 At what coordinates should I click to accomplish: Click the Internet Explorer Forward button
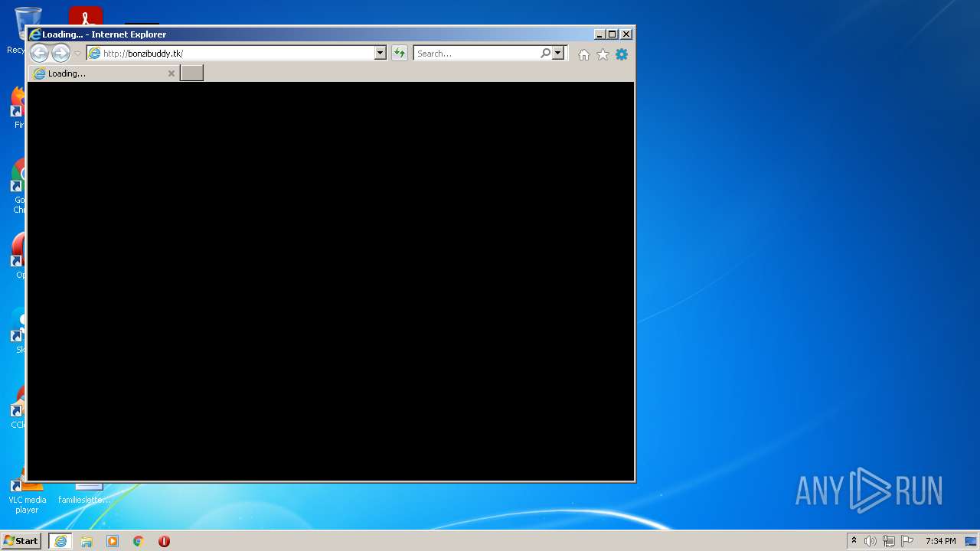click(x=60, y=53)
